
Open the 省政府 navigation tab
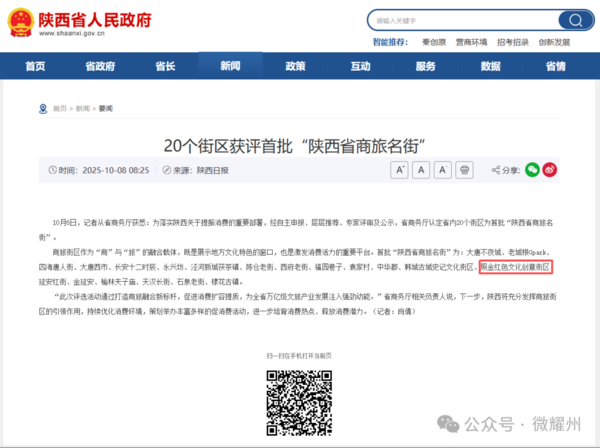[100, 66]
